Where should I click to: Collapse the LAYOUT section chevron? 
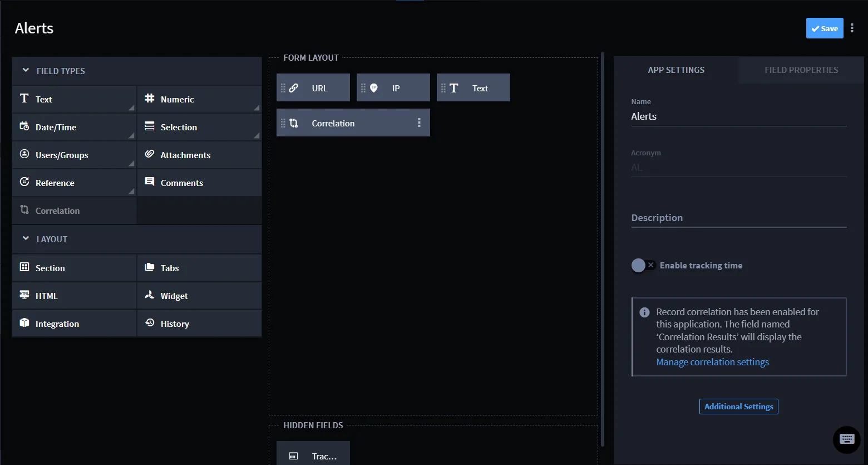pos(26,239)
